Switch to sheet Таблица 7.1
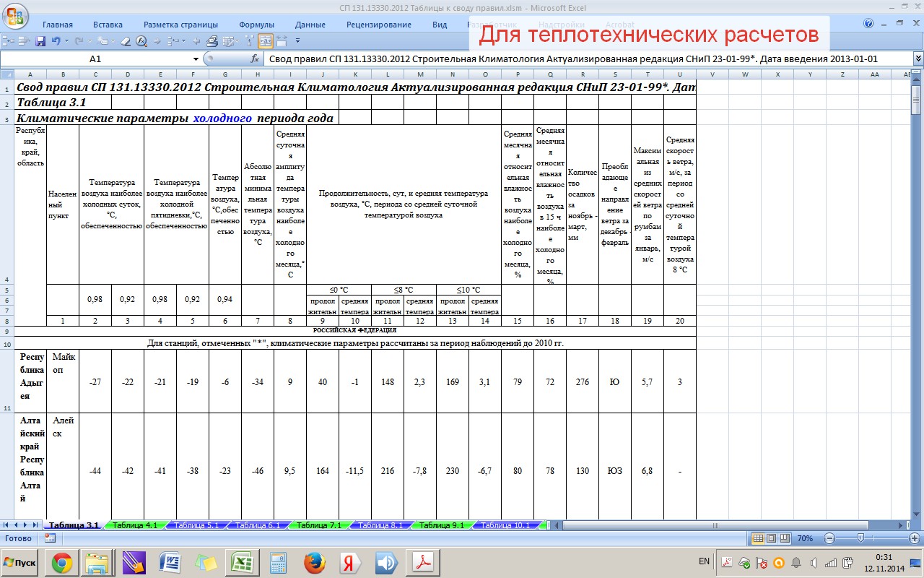 point(318,525)
